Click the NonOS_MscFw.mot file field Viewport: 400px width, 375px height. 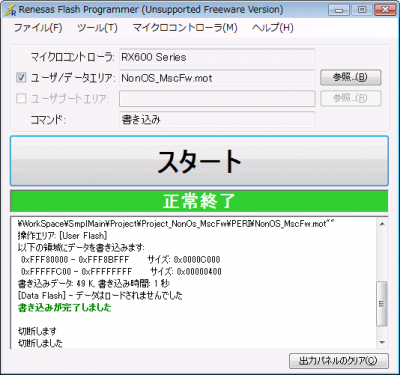pyautogui.click(x=217, y=78)
